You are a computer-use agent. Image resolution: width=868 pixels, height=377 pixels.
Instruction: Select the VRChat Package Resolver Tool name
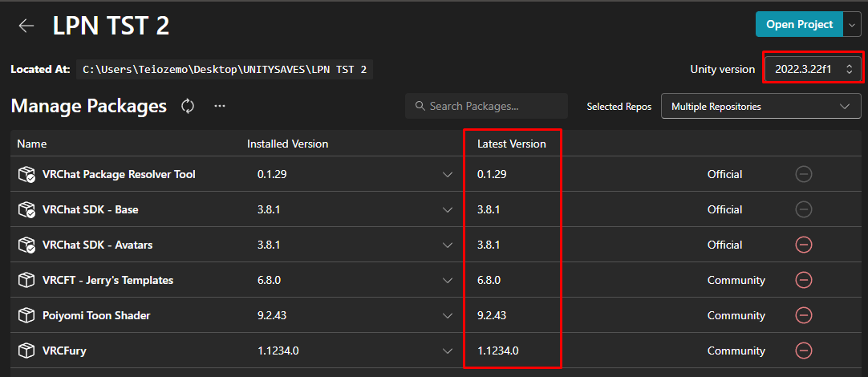pos(119,174)
